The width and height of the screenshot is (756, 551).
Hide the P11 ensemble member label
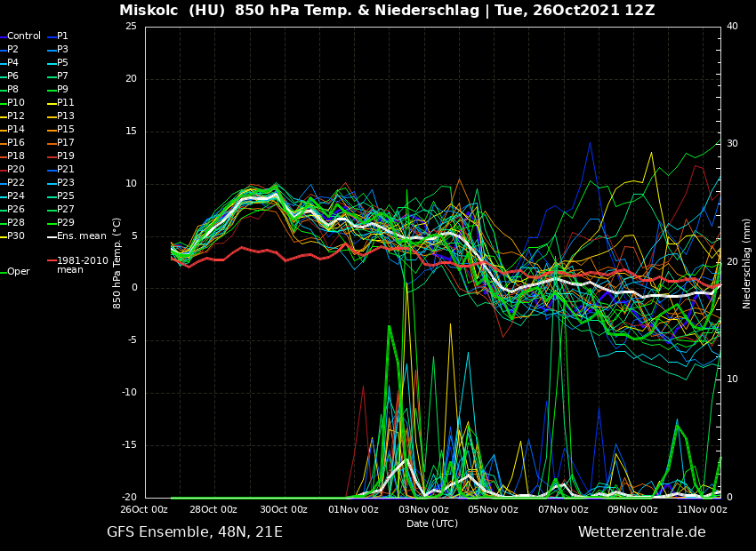(x=66, y=103)
